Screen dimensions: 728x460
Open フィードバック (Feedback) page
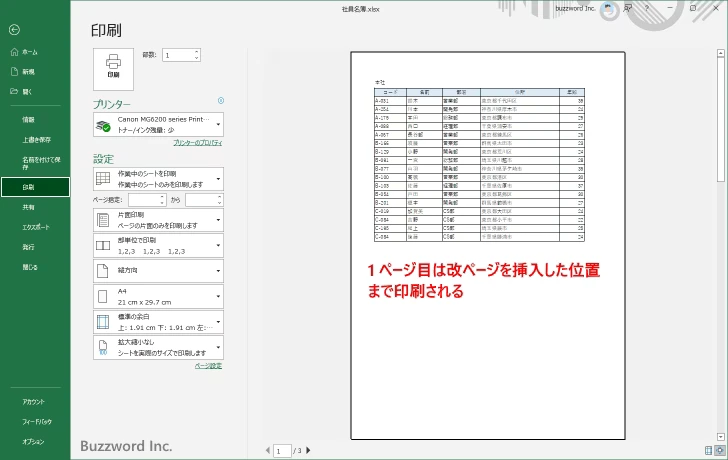pos(37,421)
